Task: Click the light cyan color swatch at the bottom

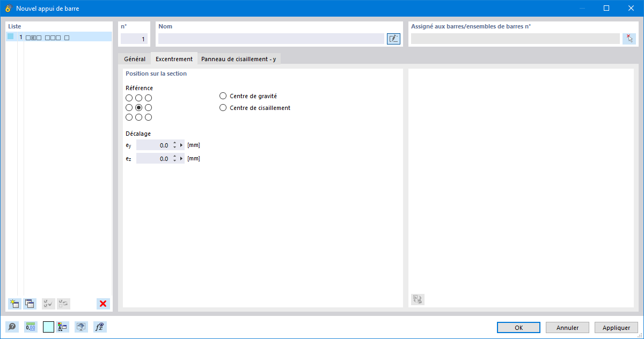Action: point(49,327)
